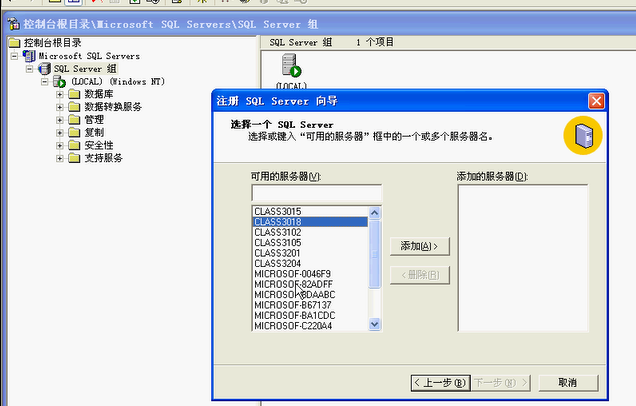Select CLASS3204 in available servers
Screen dimensions: 636x406
point(310,264)
